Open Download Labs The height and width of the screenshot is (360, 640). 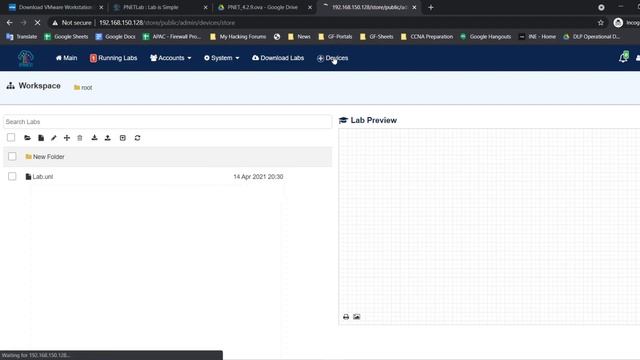pos(278,58)
